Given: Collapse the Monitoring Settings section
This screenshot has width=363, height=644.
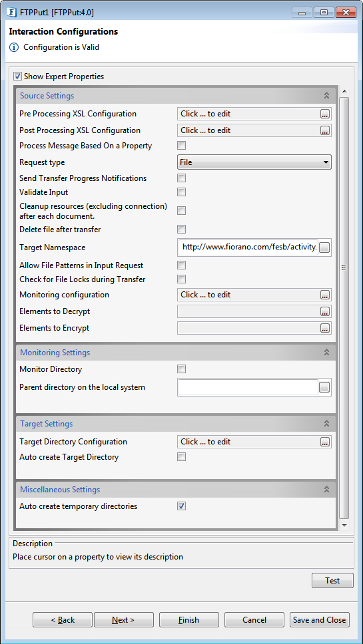Looking at the screenshot, I should [326, 353].
